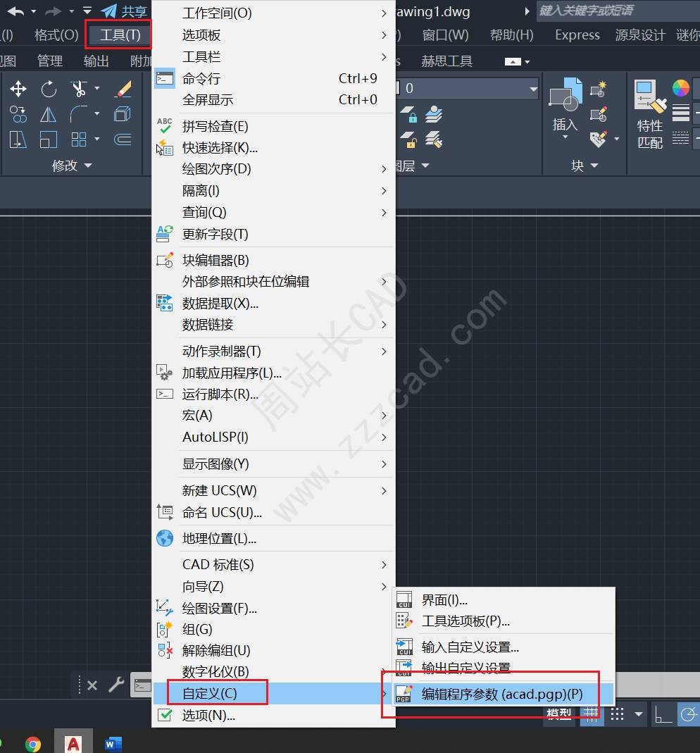Viewport: 700px width, 753px height.
Task: Switch to the 输出 ribbon tab
Action: pyautogui.click(x=96, y=61)
